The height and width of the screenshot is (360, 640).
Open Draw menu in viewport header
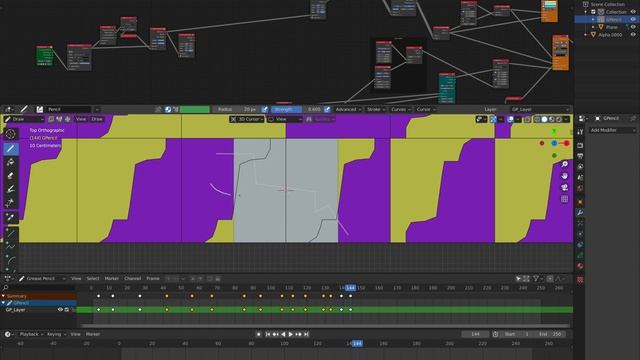(97, 119)
